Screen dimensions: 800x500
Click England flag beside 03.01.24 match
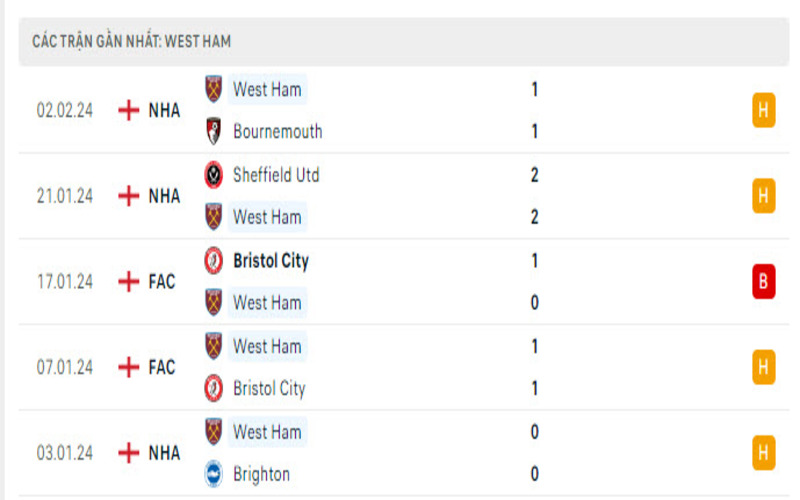click(128, 453)
